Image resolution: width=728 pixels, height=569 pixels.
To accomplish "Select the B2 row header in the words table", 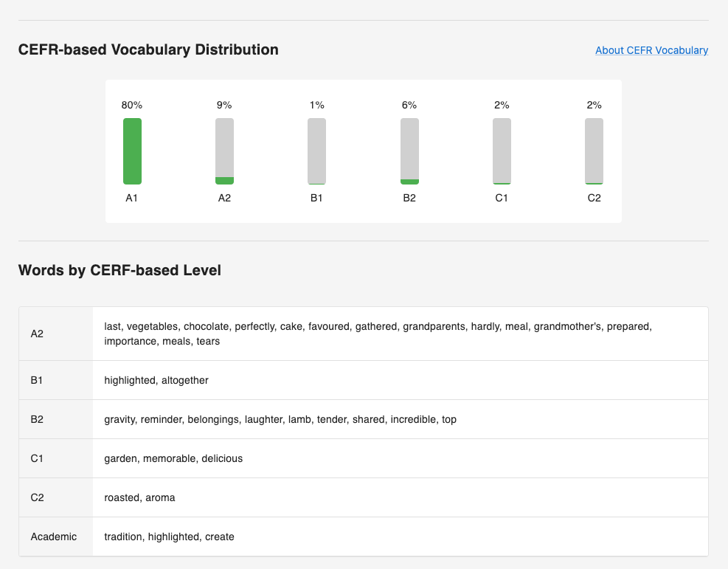I will 56,419.
